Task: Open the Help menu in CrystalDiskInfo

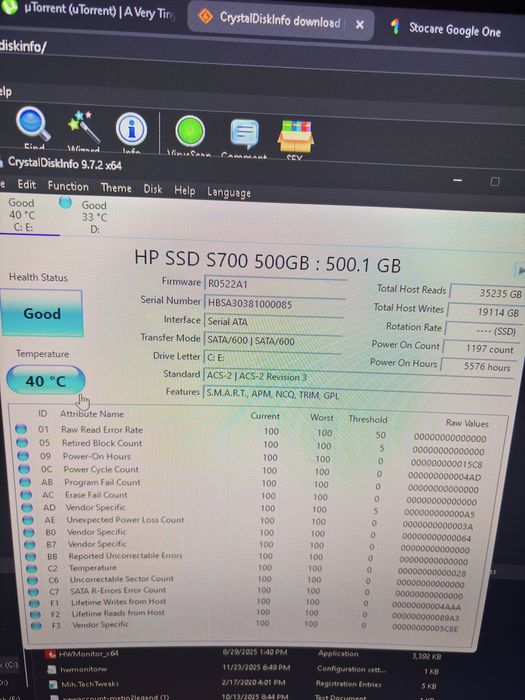Action: click(x=185, y=191)
